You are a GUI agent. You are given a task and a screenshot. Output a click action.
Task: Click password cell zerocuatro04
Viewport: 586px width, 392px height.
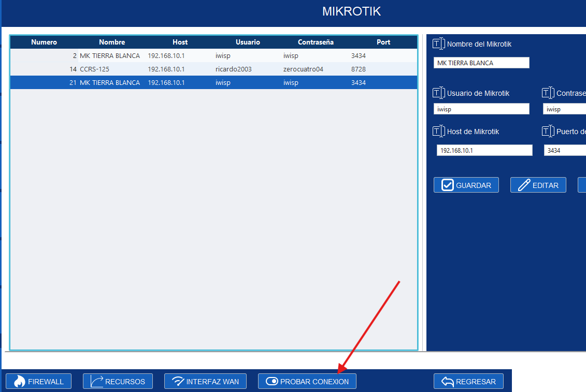click(x=303, y=69)
